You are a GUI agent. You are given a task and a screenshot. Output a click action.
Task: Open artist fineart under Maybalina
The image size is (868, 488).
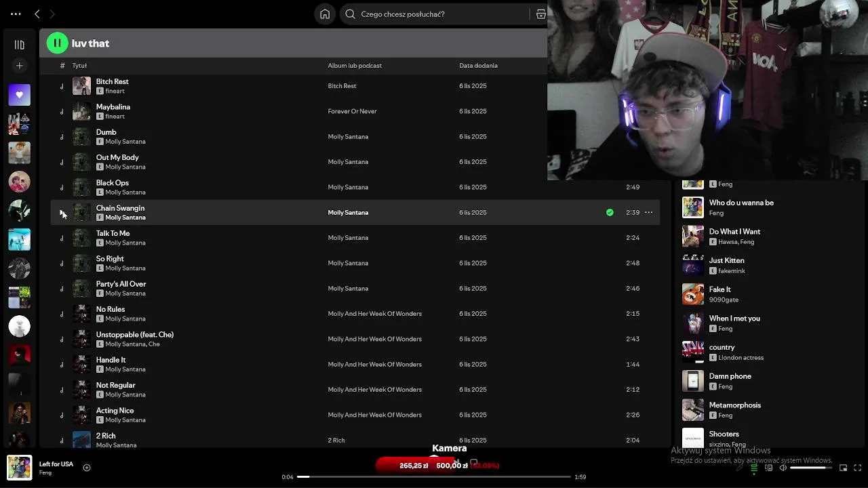tap(115, 117)
